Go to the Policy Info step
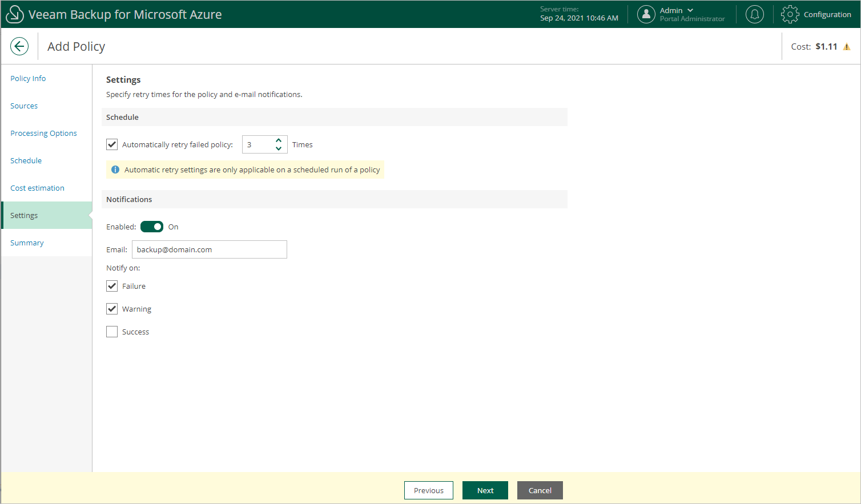This screenshot has height=504, width=861. pos(28,78)
